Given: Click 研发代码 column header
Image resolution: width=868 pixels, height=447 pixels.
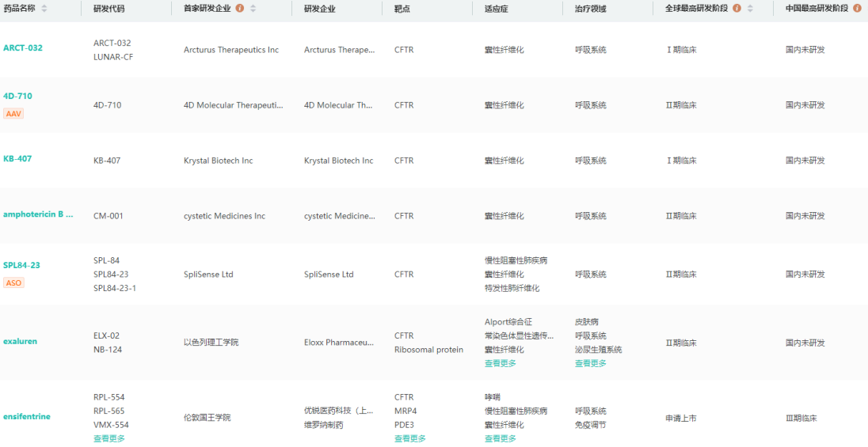Looking at the screenshot, I should coord(109,8).
